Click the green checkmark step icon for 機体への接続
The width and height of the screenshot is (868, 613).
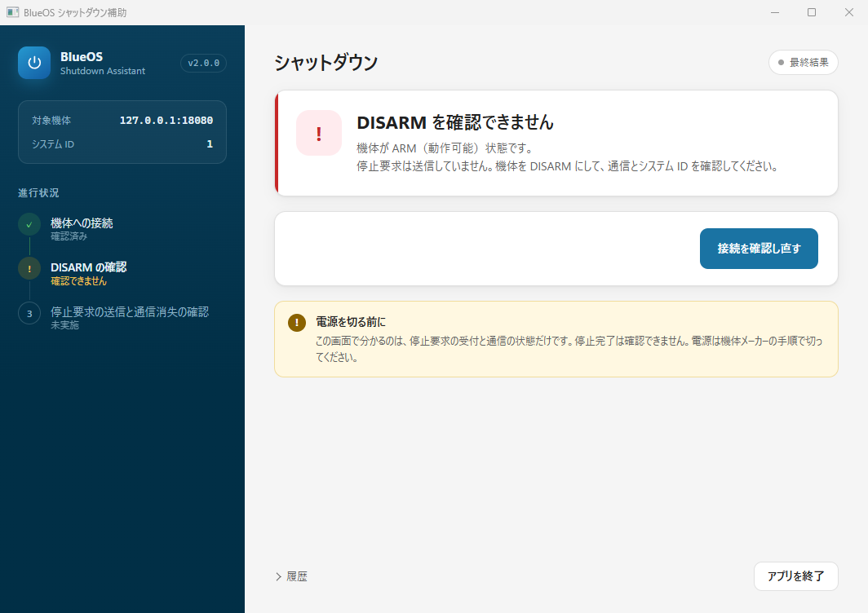29,224
